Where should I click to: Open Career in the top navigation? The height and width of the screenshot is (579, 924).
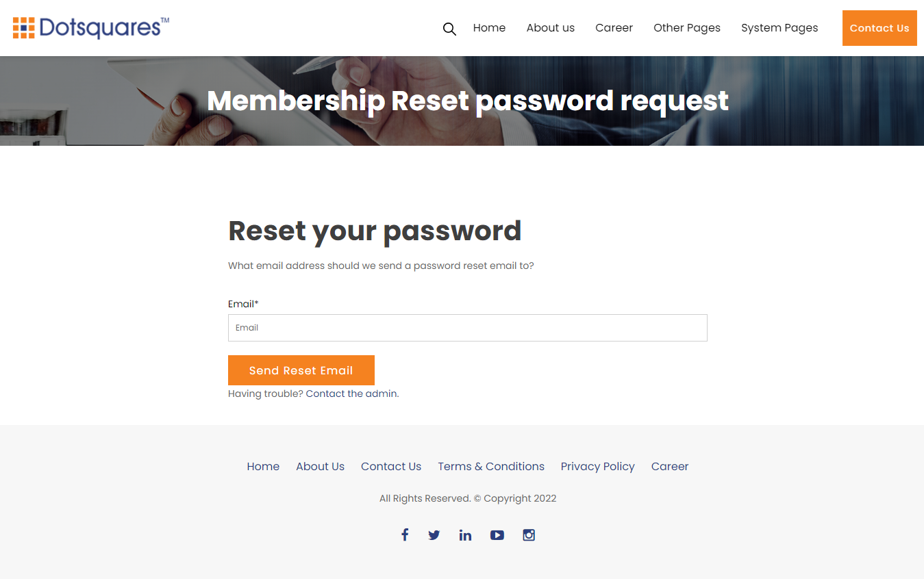[614, 28]
